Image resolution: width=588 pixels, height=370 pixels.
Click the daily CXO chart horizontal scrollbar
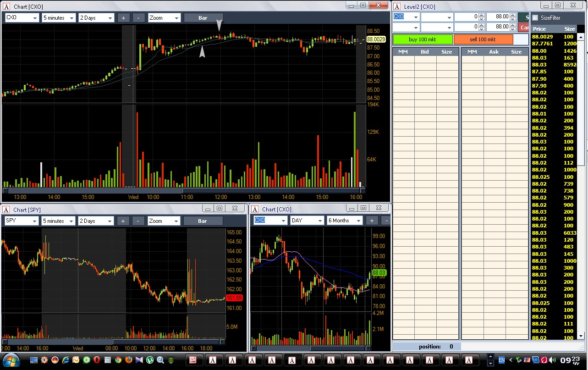(310, 348)
